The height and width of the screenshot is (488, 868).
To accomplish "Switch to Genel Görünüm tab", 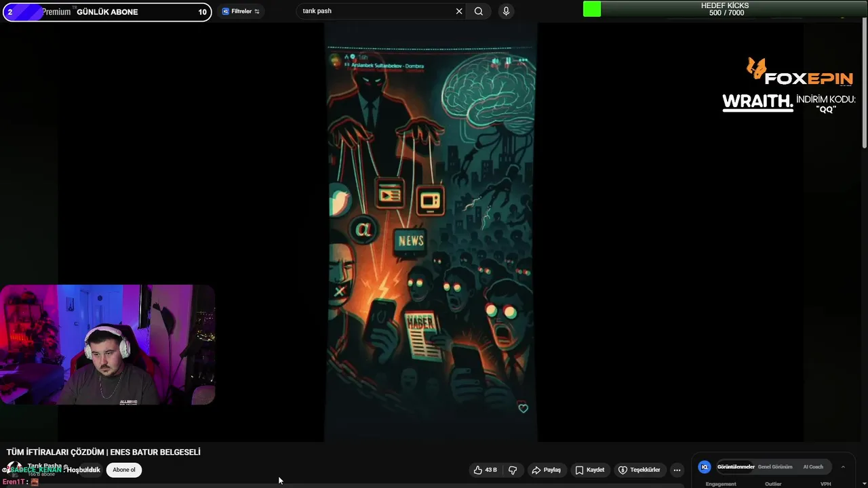I will pos(775,467).
